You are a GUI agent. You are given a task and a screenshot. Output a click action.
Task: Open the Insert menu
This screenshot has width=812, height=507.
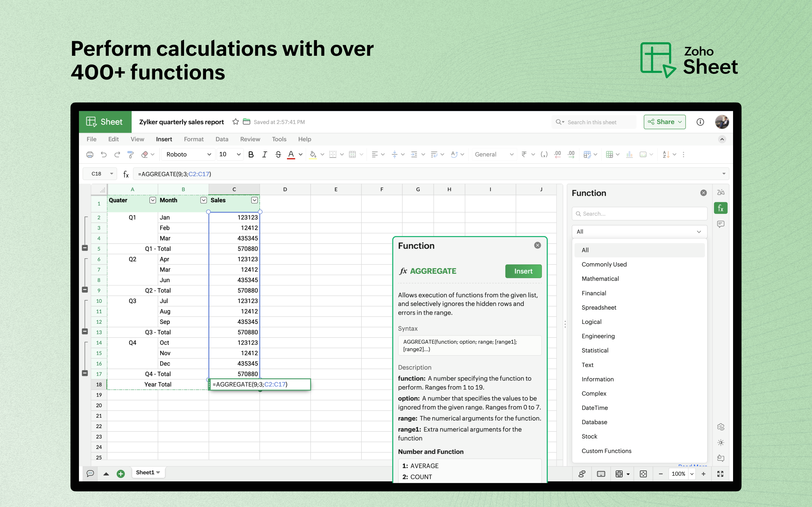(x=164, y=139)
